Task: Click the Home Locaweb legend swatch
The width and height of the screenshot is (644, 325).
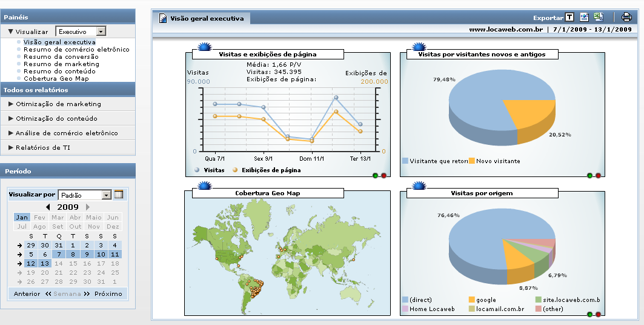Action: click(x=405, y=309)
